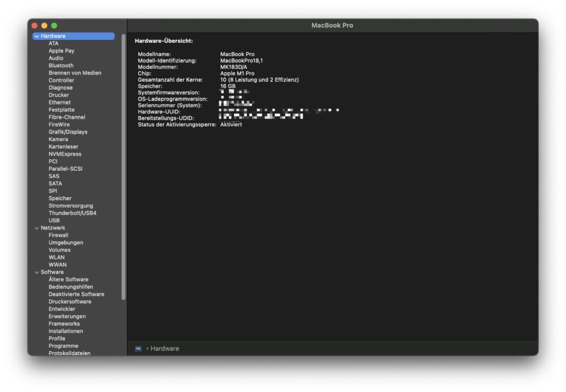Select Thunderbolt/USB4 in hardware list

point(72,213)
